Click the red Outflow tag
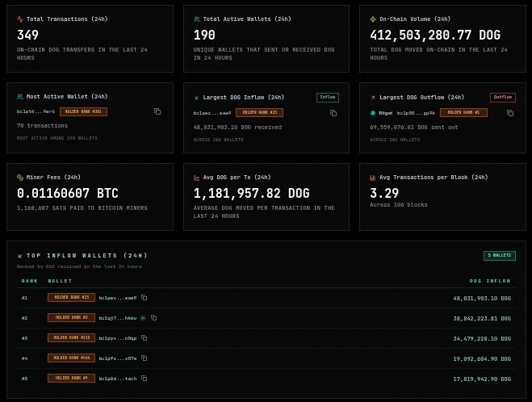532x402 pixels. point(503,97)
